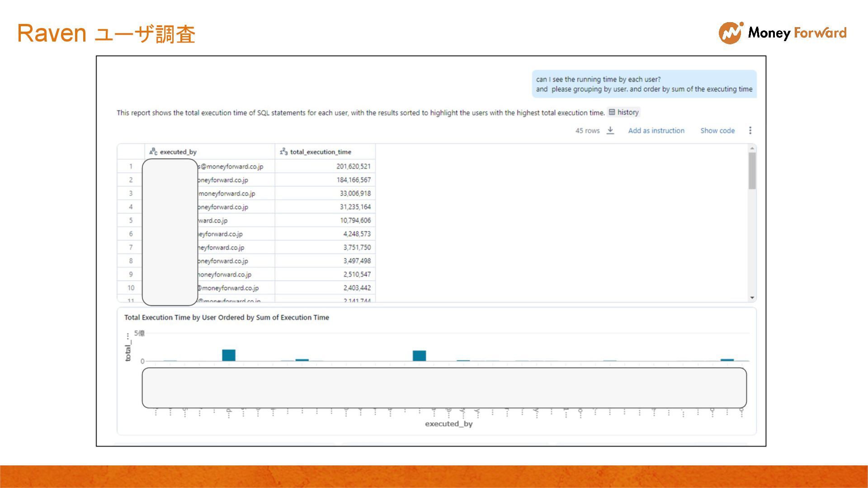
Task: Click the table scrollbar down arrow
Action: (x=752, y=298)
